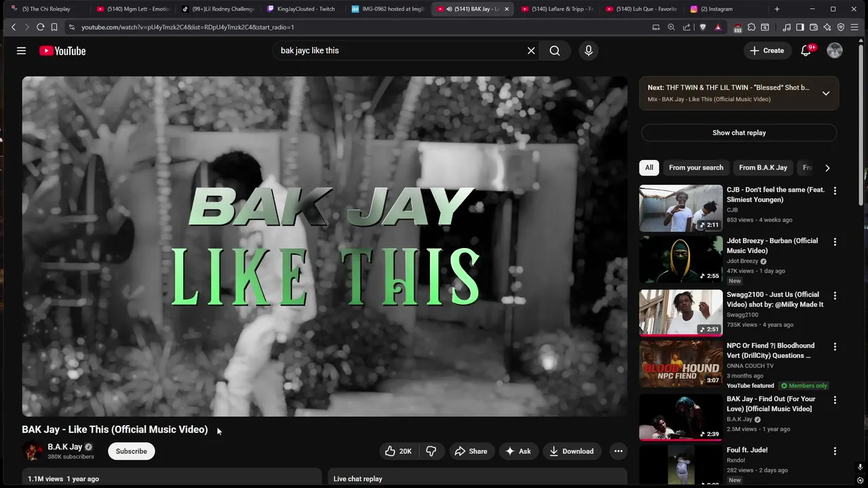
Task: Switch to Luh Que Favorite tab
Action: tap(641, 9)
